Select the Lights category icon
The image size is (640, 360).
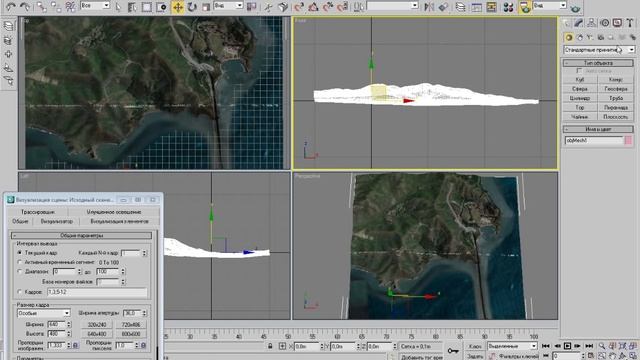click(x=590, y=38)
